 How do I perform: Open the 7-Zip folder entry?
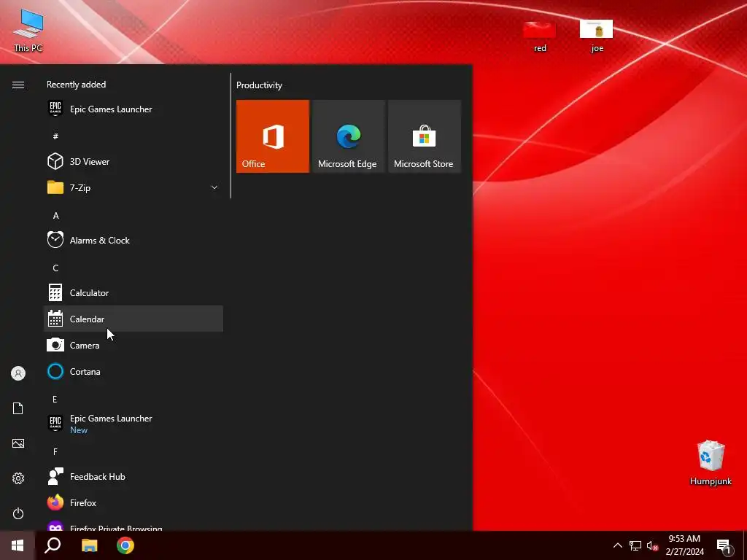[x=133, y=187]
